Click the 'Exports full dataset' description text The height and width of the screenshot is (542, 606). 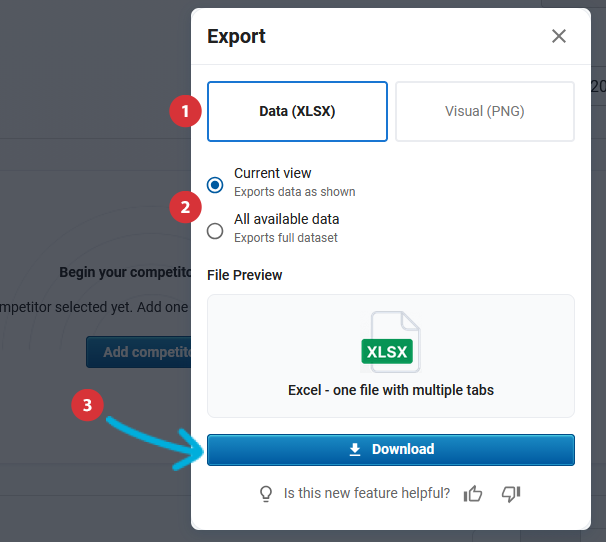(285, 238)
